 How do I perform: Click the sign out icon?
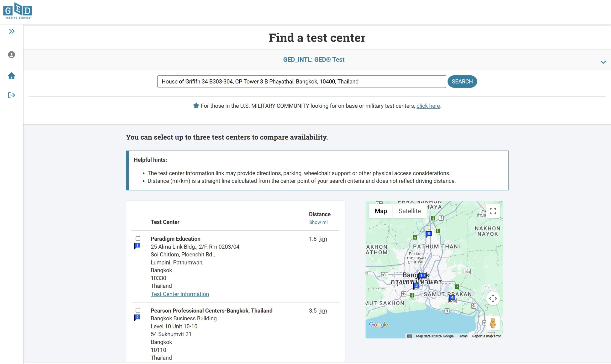click(x=11, y=95)
